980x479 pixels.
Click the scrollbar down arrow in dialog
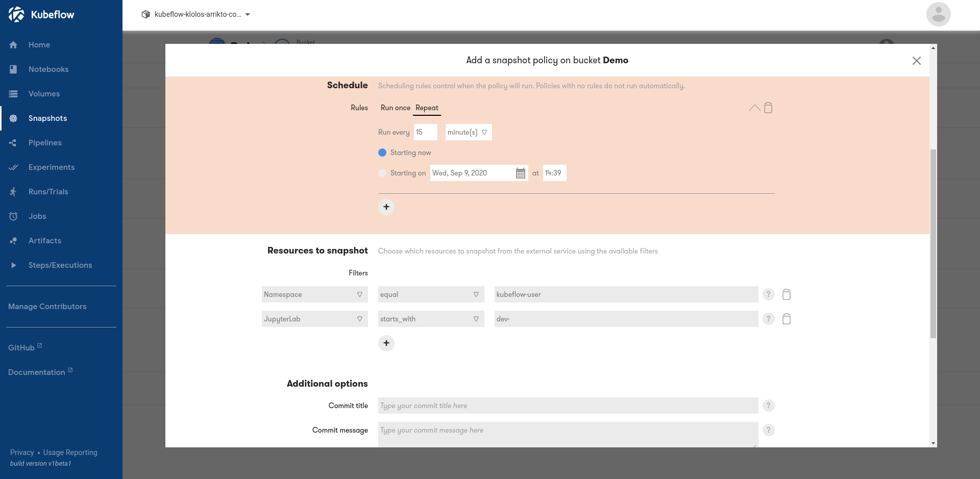[x=933, y=443]
